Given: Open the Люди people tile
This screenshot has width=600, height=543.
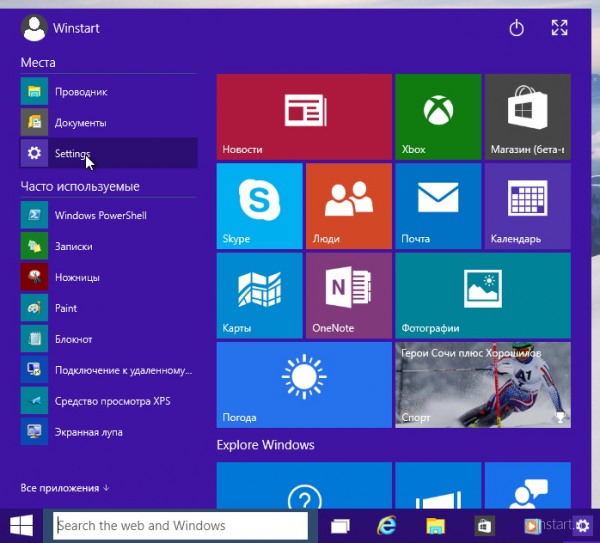Looking at the screenshot, I should click(x=348, y=206).
